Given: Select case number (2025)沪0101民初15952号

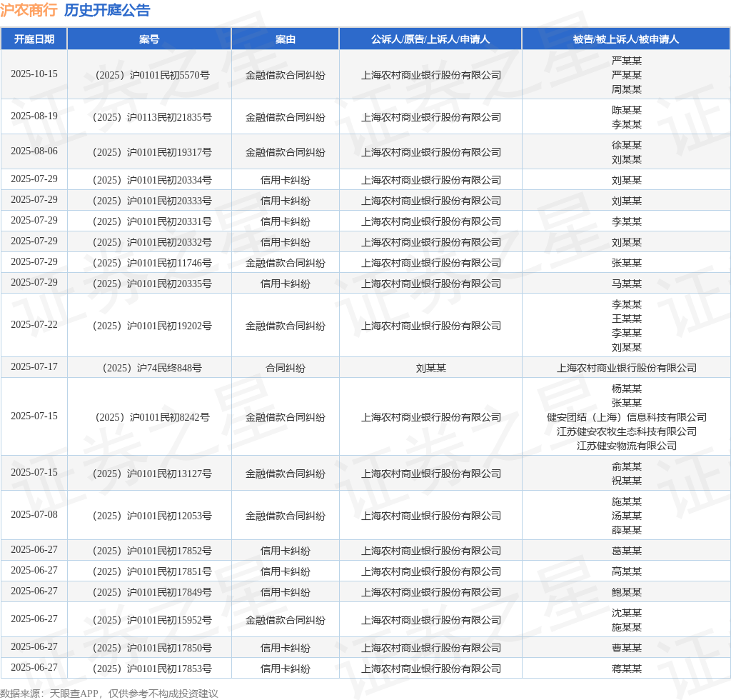Looking at the screenshot, I should [153, 620].
